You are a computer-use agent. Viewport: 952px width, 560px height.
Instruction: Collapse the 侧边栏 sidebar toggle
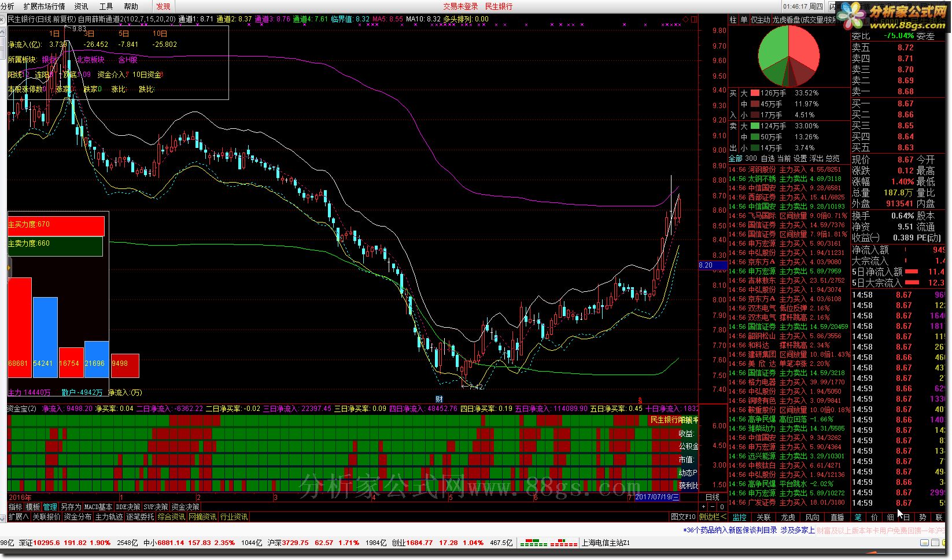(713, 517)
